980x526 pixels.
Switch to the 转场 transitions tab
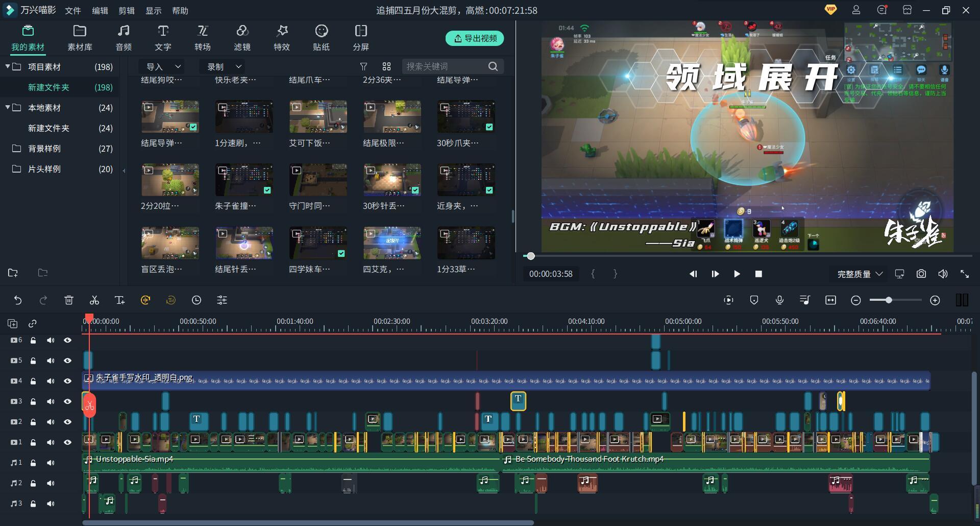203,38
